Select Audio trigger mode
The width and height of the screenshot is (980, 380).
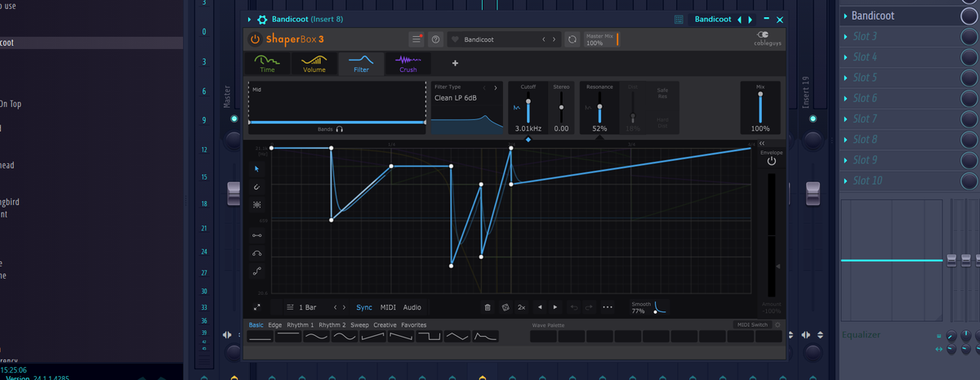[x=412, y=307]
